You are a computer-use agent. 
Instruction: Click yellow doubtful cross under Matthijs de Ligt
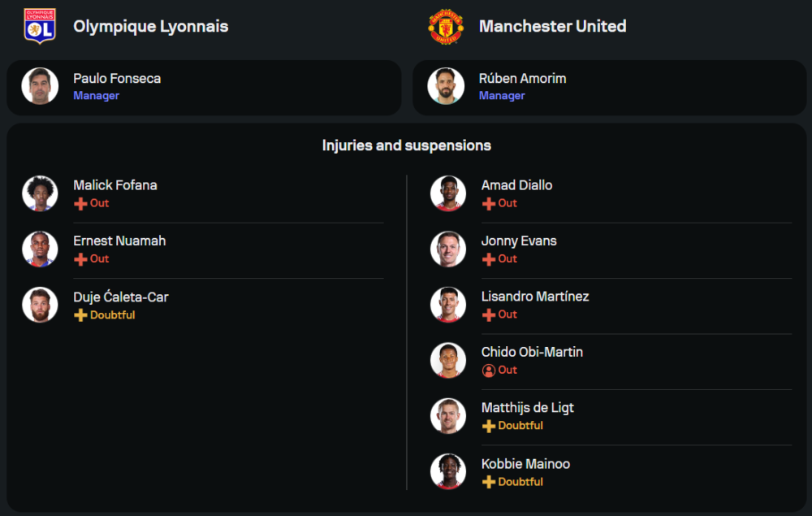click(x=489, y=426)
